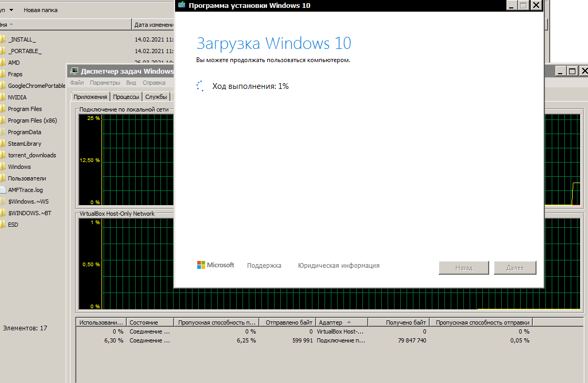Click the Подключение по локальной сети graph

[x=126, y=160]
